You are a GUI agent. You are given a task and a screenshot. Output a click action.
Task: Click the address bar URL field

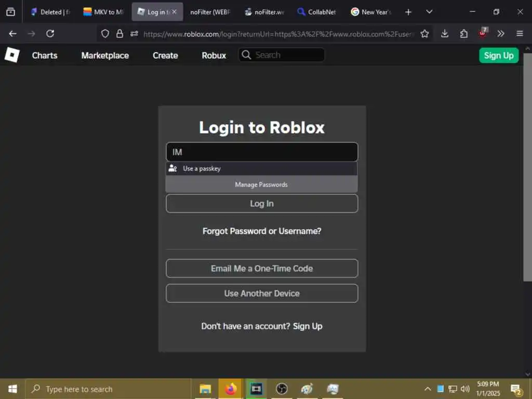[277, 34]
